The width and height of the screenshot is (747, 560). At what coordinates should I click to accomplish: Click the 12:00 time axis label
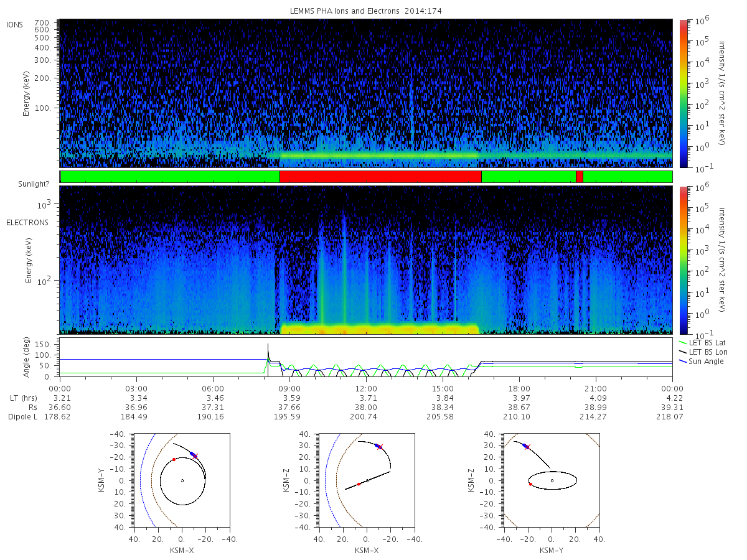(x=366, y=388)
